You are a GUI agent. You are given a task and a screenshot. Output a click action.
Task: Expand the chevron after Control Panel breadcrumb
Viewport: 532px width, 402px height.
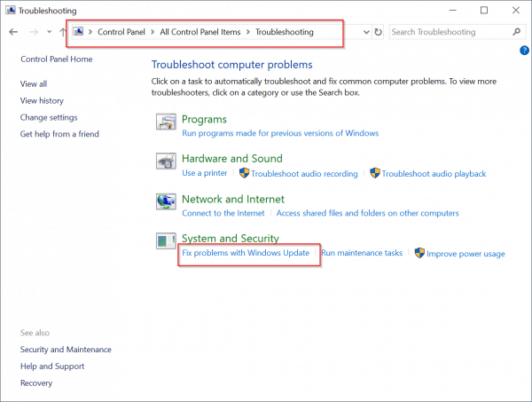[153, 32]
